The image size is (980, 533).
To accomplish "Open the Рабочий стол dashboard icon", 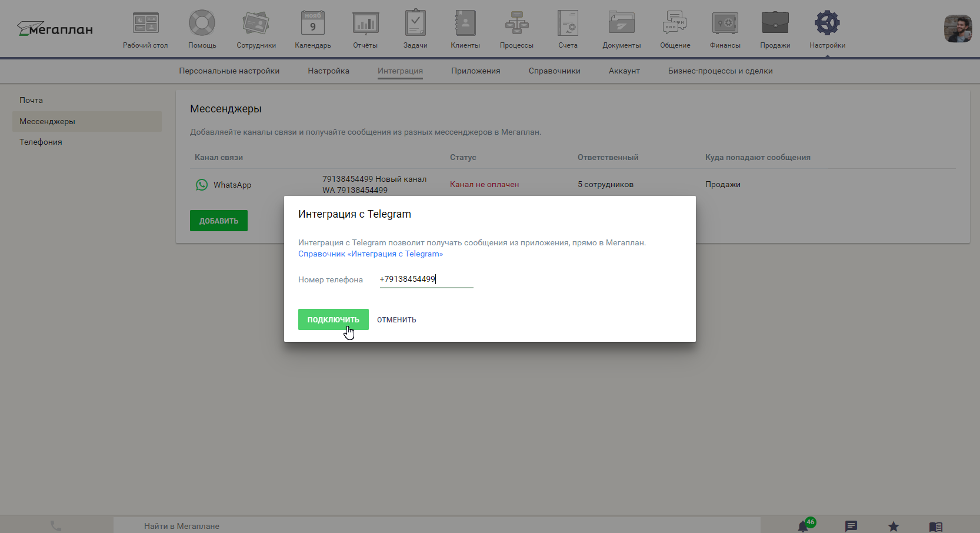I will 145,24.
